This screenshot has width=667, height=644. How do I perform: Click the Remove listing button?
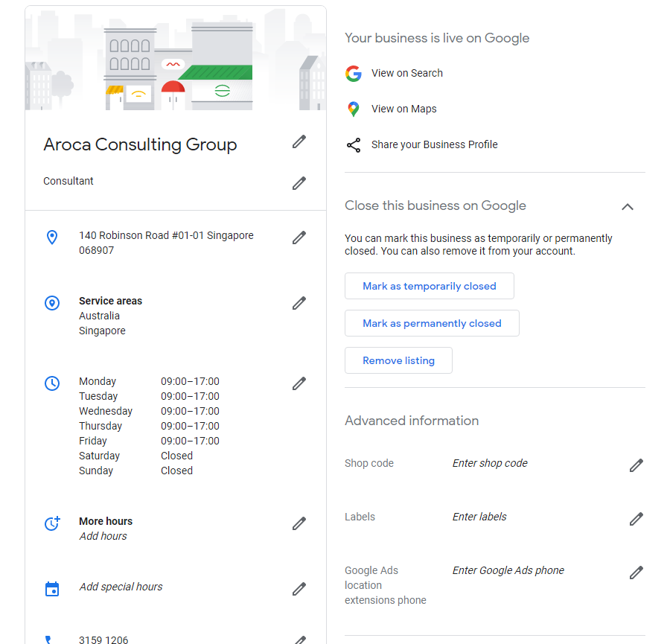click(398, 360)
